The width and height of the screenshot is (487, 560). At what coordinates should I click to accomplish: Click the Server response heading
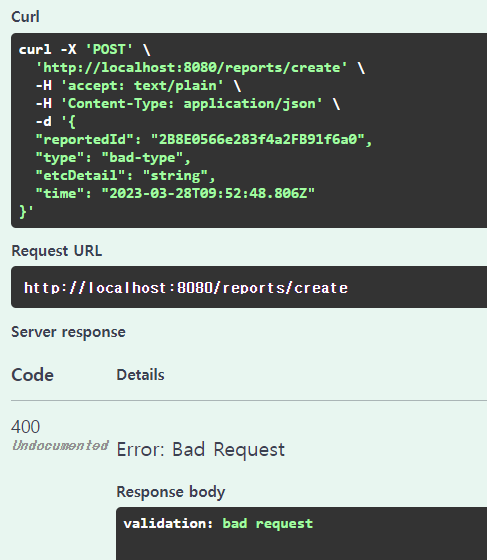(x=69, y=332)
